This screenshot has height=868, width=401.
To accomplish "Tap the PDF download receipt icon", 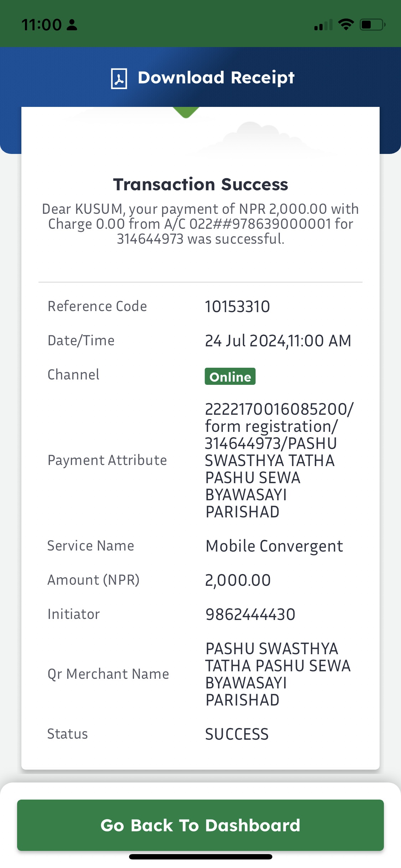I will [119, 78].
